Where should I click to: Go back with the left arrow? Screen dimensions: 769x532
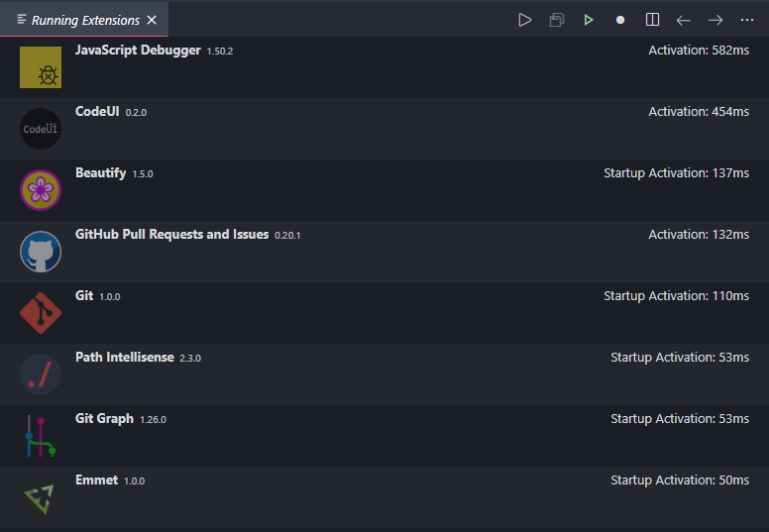(684, 20)
